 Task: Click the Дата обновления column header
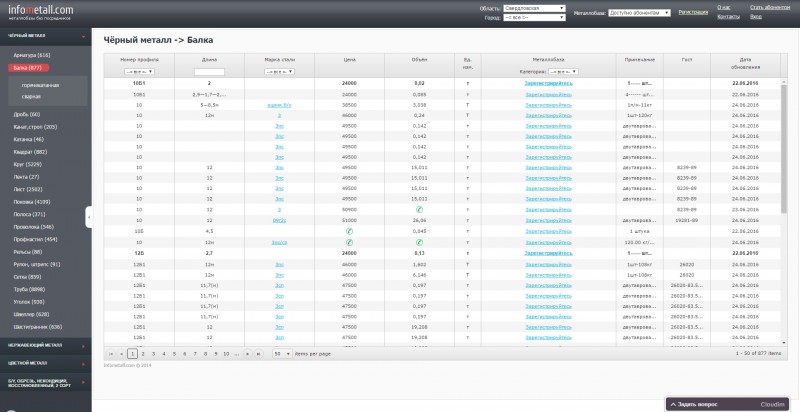pos(745,63)
